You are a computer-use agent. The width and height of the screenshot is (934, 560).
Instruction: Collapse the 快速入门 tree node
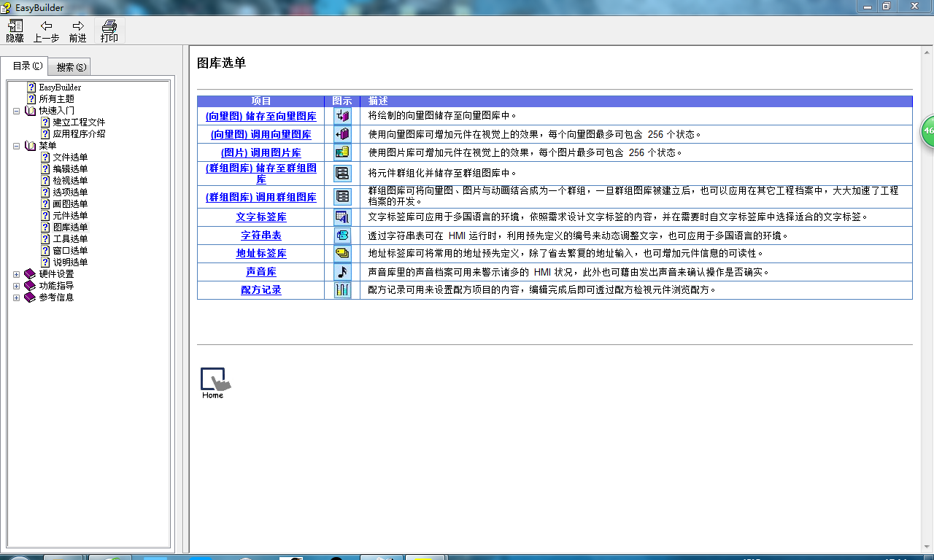(x=16, y=111)
